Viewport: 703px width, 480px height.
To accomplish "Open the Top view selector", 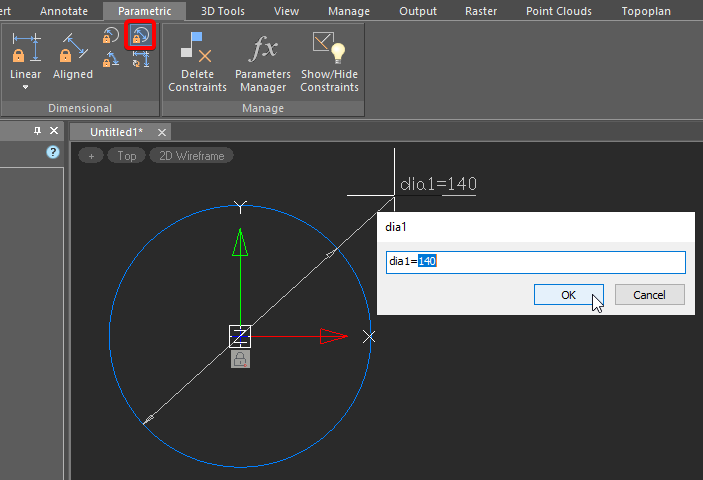I will [x=126, y=156].
